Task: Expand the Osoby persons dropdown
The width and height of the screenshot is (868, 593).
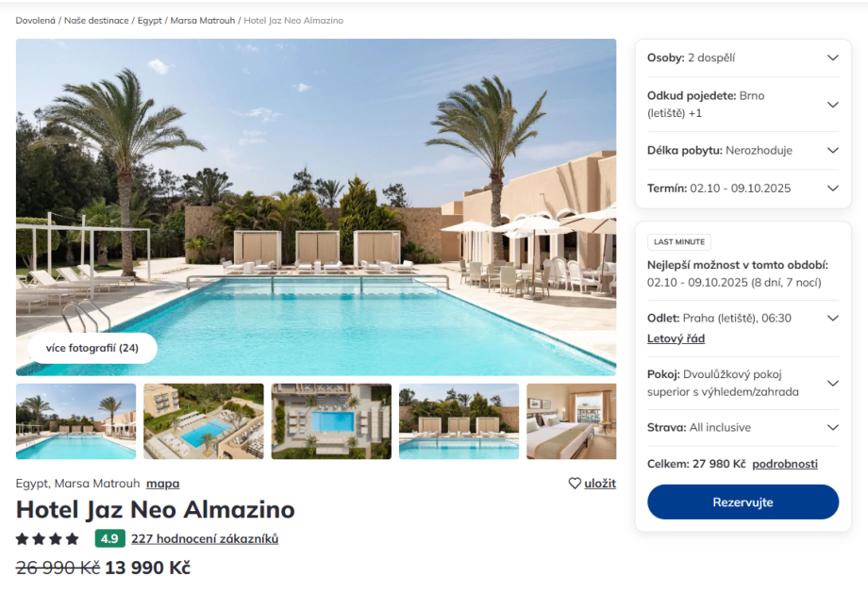Action: [x=743, y=58]
